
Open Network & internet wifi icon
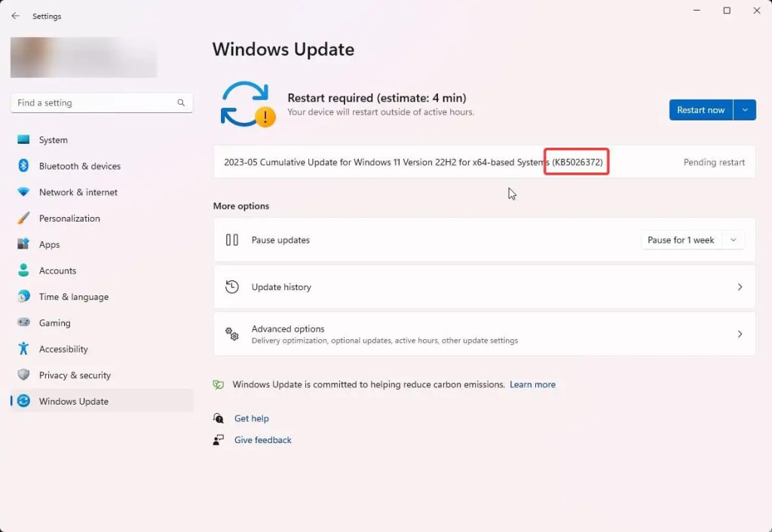(23, 192)
